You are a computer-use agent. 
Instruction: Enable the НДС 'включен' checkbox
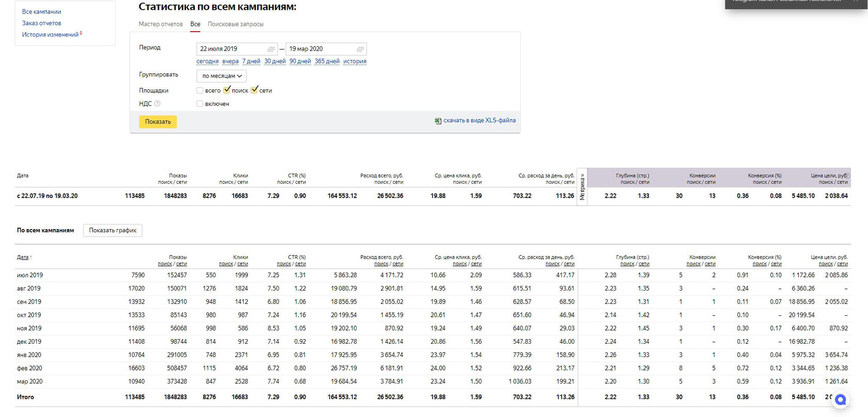[200, 104]
